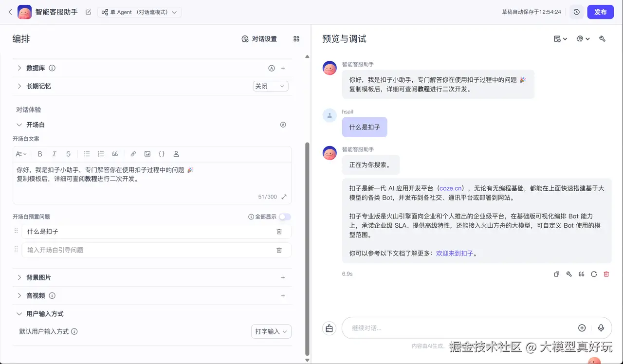
Task: Show info for 默认用户输入方式
Action: coord(74,331)
